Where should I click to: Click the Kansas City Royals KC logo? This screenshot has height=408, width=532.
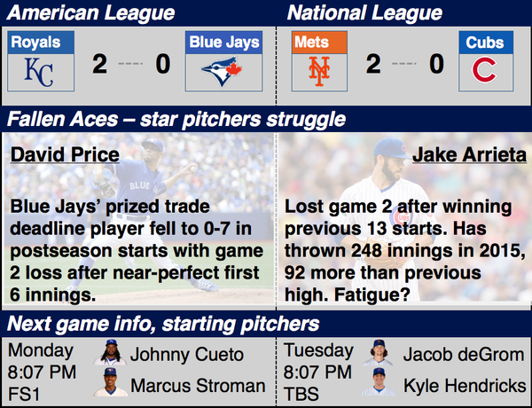[x=39, y=73]
